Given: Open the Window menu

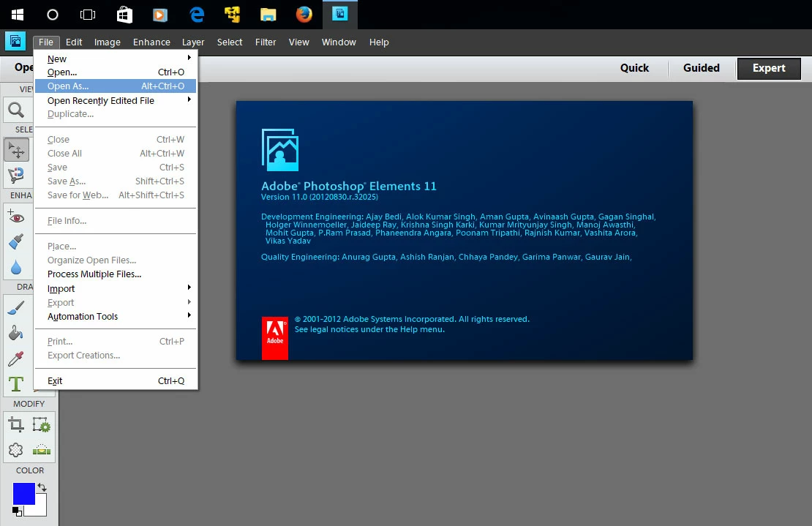Looking at the screenshot, I should [x=339, y=42].
